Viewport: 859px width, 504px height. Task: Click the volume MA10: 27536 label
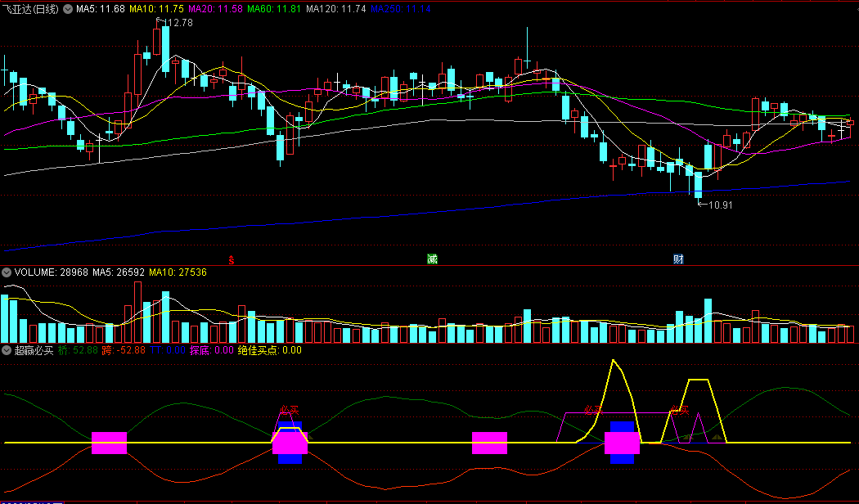coord(178,272)
